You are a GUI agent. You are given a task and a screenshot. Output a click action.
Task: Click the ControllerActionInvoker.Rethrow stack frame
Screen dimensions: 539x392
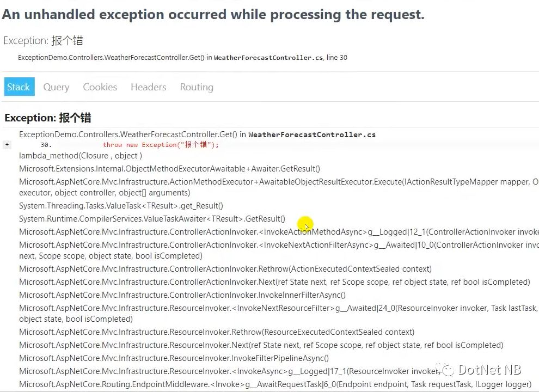[x=225, y=269]
